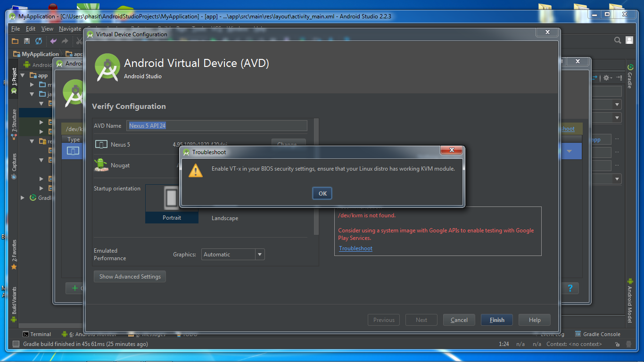Click Finish in Virtual Device Configuration

pyautogui.click(x=497, y=320)
